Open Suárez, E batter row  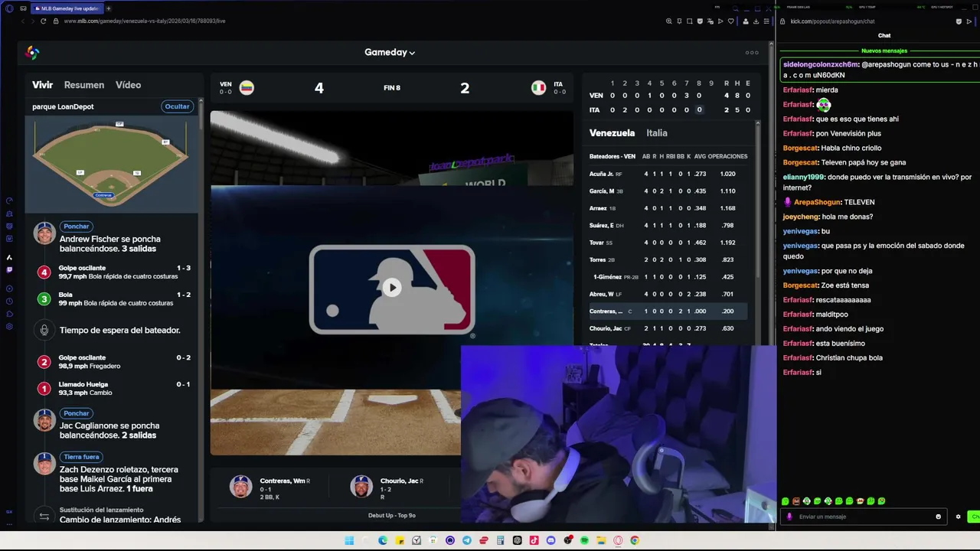[x=668, y=225]
